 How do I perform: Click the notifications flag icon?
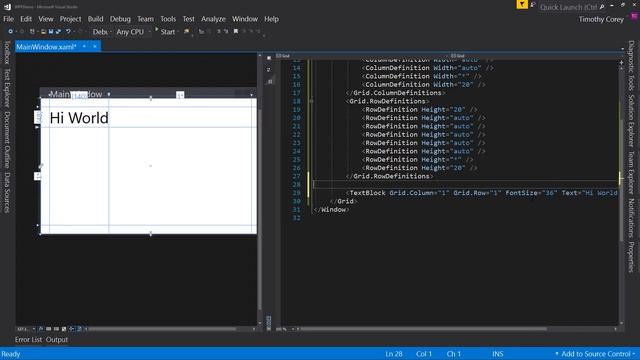point(522,4)
